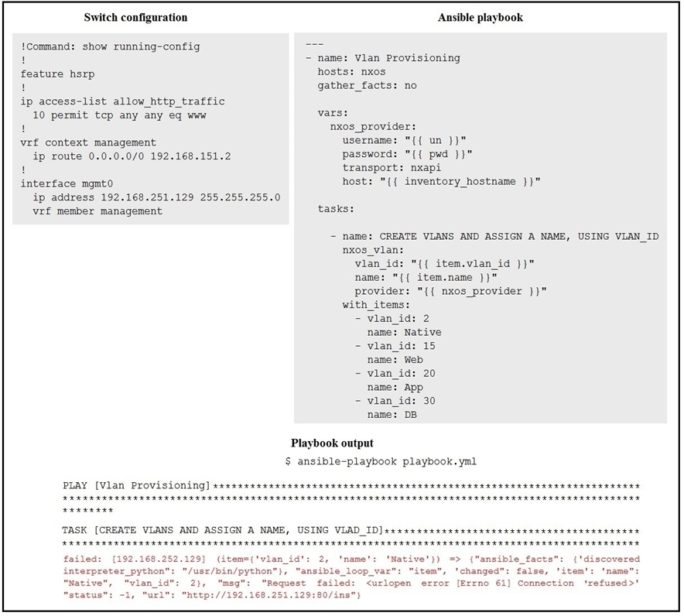Select the 'vars:' keyword line
Image resolution: width=684 pixels, height=616 pixels.
click(333, 113)
